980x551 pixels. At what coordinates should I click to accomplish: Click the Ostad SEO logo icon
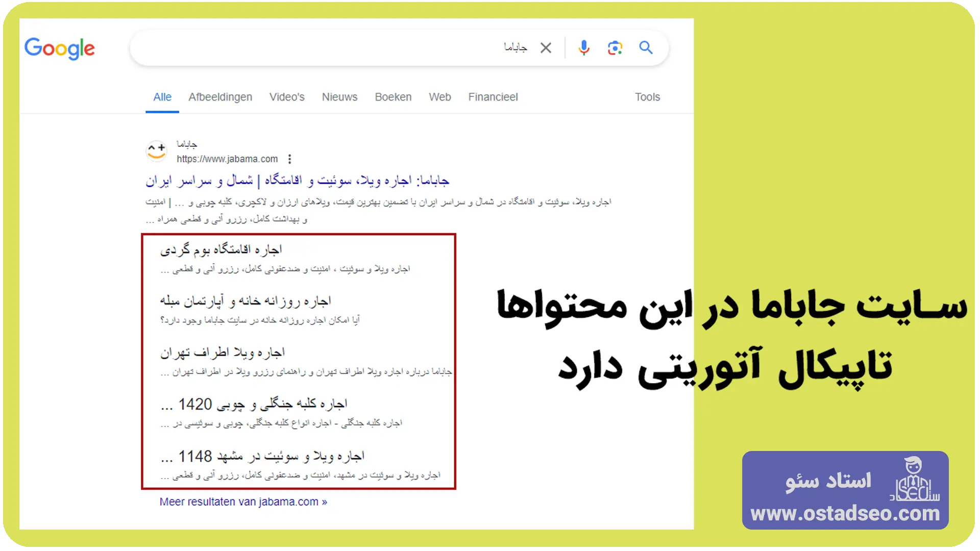914,479
